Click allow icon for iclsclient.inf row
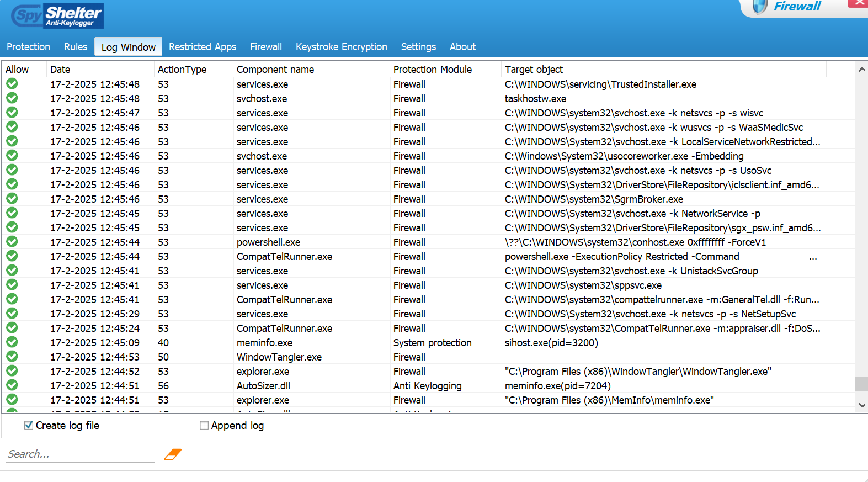 tap(12, 184)
